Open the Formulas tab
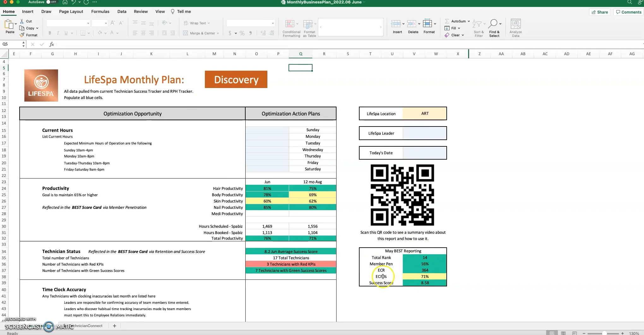The height and width of the screenshot is (335, 644). pyautogui.click(x=100, y=11)
